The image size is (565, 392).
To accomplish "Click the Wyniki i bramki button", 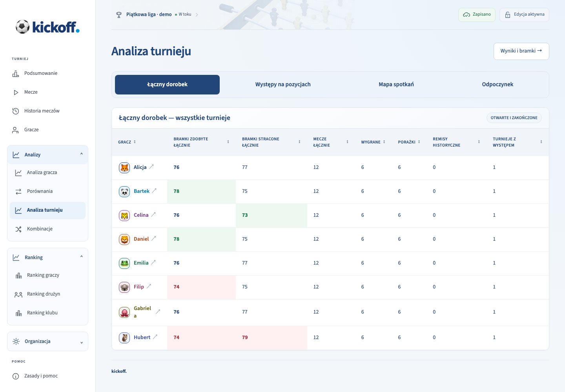I will click(x=521, y=51).
